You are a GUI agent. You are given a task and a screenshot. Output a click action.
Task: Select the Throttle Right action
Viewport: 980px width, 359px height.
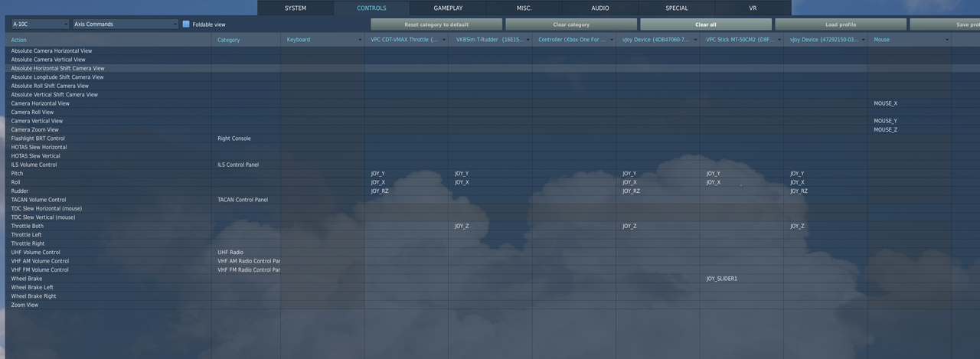[x=28, y=243]
